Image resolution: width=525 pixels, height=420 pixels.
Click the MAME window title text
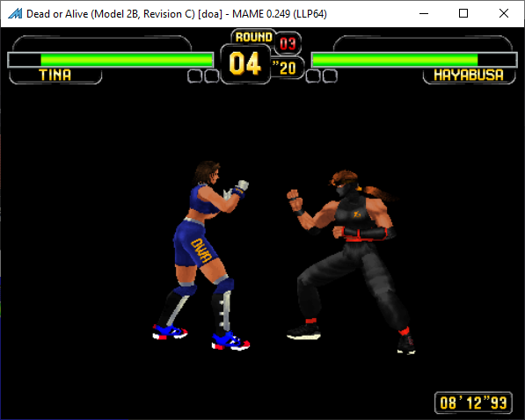177,14
